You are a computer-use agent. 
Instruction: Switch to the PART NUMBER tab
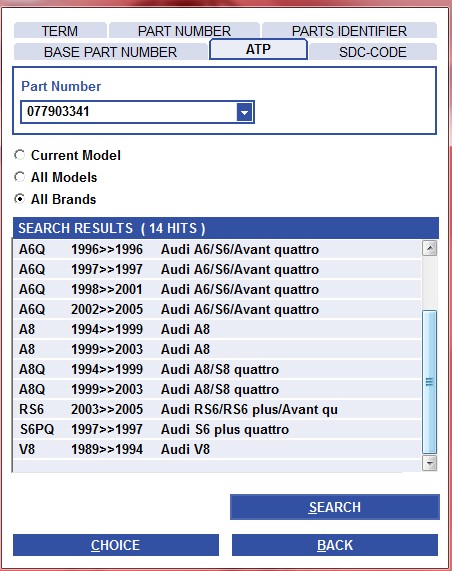(184, 31)
